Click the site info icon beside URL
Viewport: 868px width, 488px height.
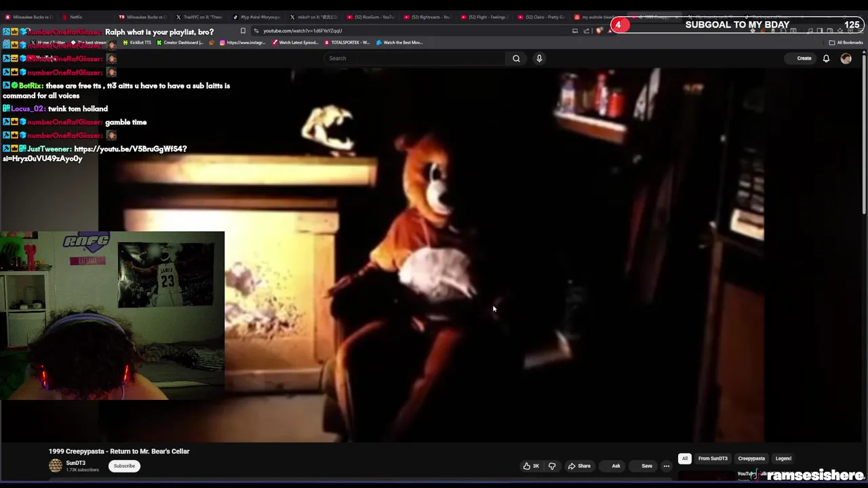coord(256,30)
